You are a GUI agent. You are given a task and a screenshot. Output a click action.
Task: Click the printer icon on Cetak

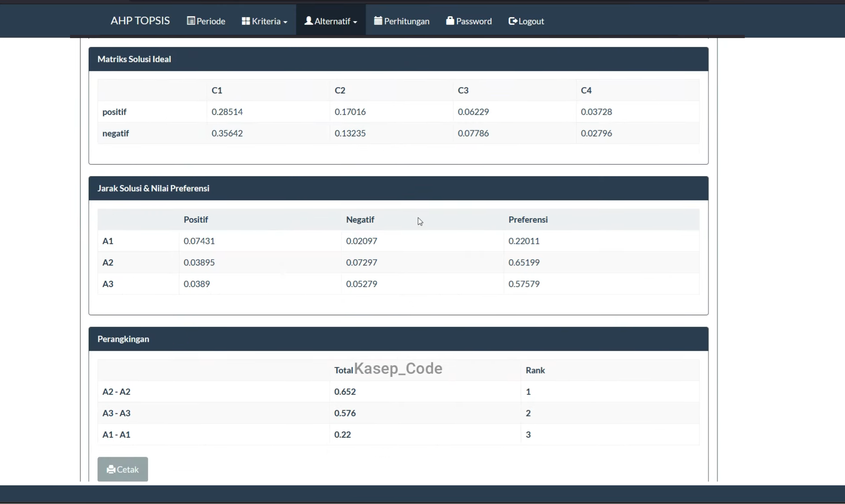(x=111, y=470)
